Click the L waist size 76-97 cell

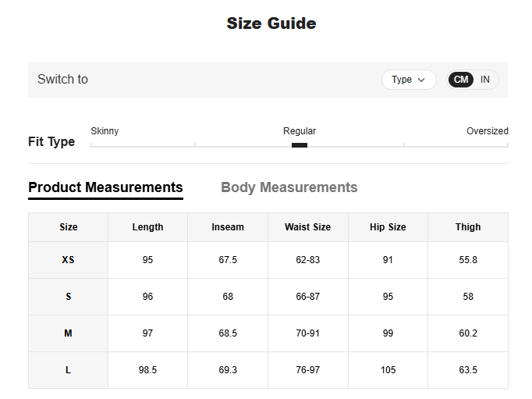click(x=307, y=370)
